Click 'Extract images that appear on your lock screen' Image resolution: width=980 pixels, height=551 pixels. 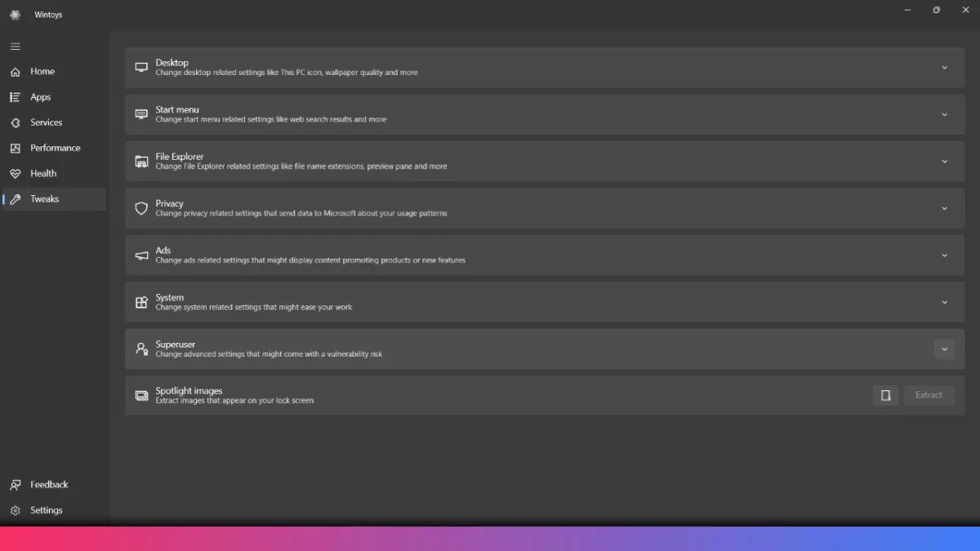tap(234, 401)
